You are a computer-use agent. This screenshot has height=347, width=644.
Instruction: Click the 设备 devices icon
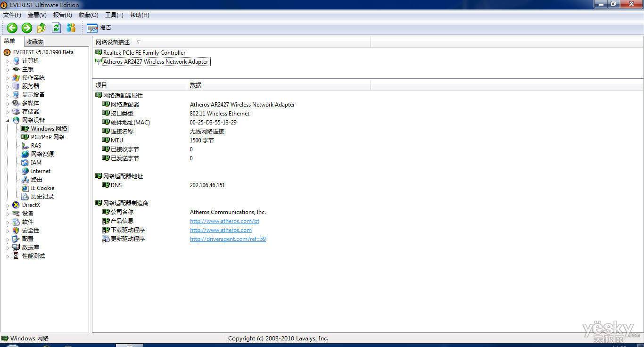[16, 214]
